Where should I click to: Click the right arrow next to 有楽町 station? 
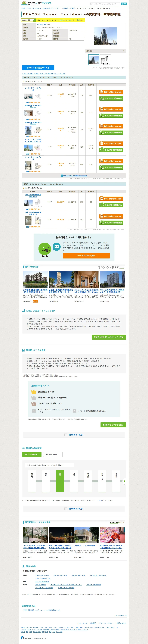[124, 481]
